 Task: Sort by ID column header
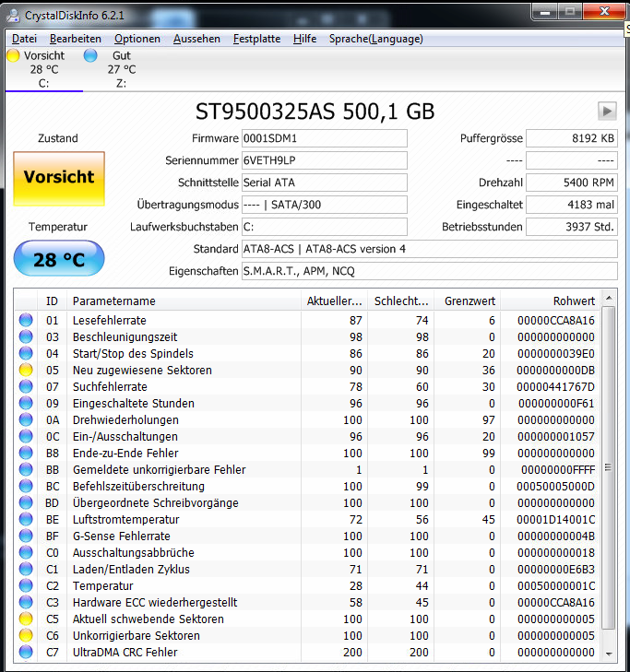point(52,301)
